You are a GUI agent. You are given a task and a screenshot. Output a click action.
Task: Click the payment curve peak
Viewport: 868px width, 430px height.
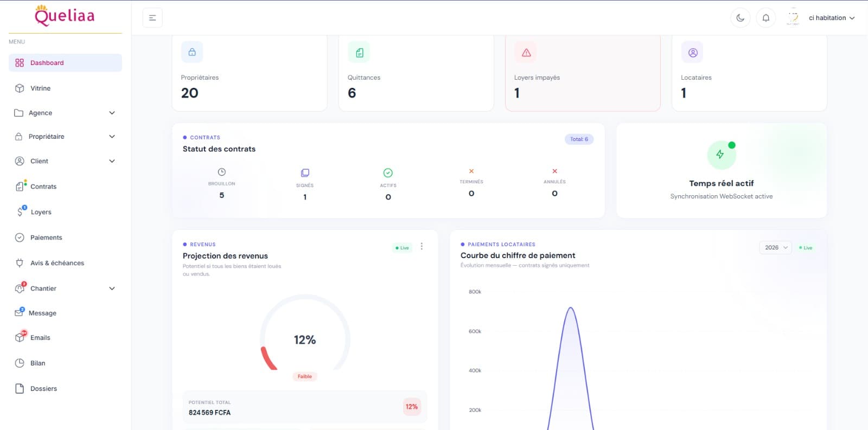[571, 308]
